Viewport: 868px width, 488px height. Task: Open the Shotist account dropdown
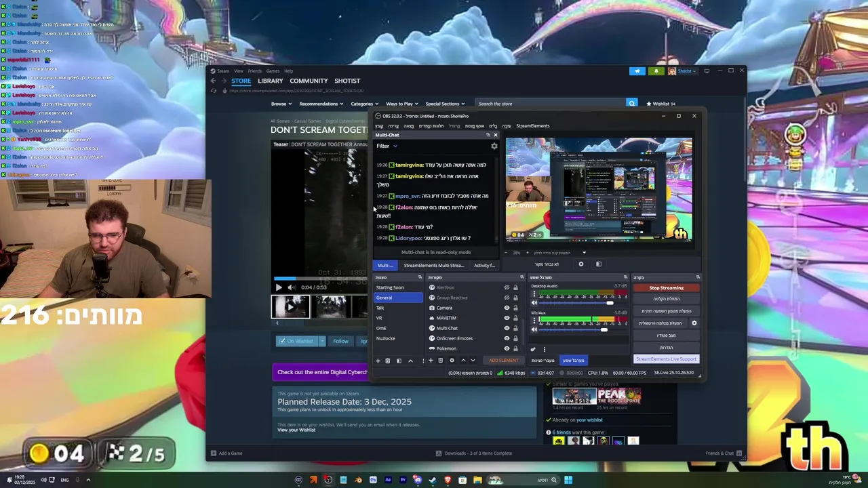pos(682,71)
